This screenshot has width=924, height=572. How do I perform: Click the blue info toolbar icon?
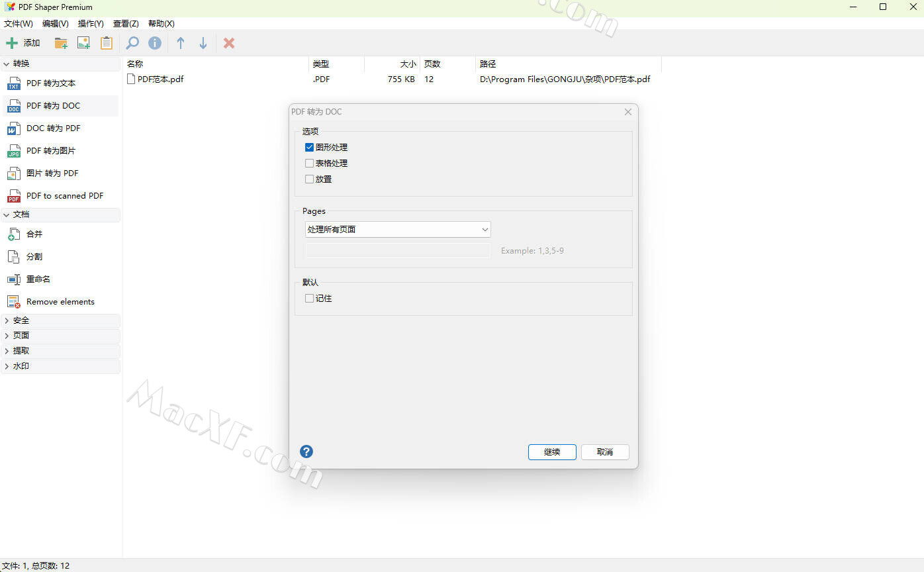coord(155,43)
